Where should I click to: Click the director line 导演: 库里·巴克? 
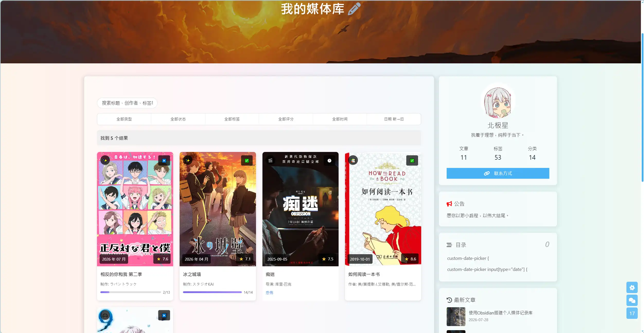(x=278, y=284)
